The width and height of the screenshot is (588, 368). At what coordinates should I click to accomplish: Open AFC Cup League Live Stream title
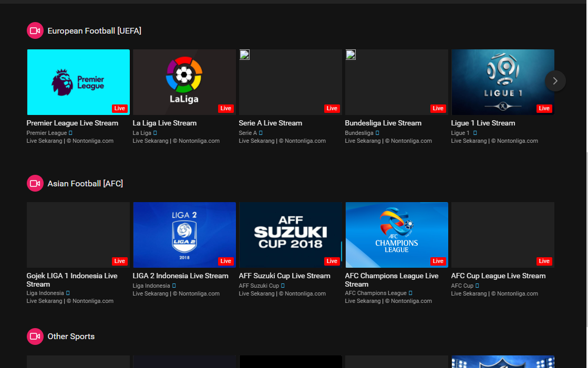point(498,276)
